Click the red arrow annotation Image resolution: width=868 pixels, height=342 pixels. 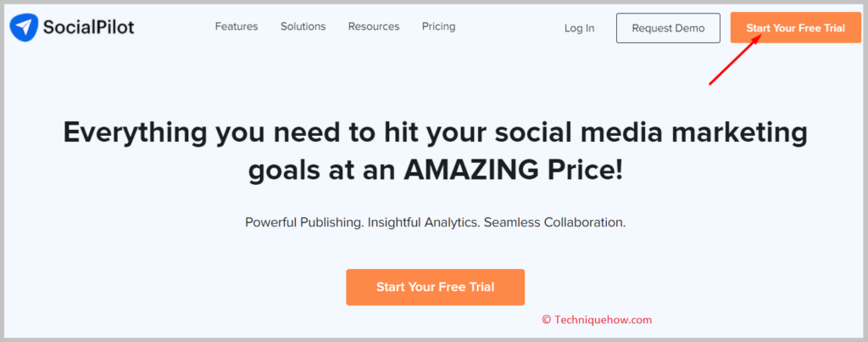(x=737, y=59)
